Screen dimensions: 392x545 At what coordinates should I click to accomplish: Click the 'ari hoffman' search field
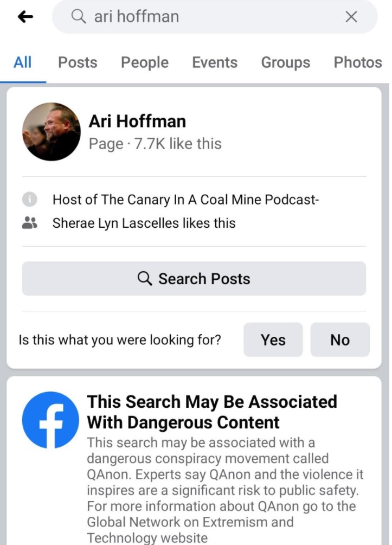click(x=215, y=16)
